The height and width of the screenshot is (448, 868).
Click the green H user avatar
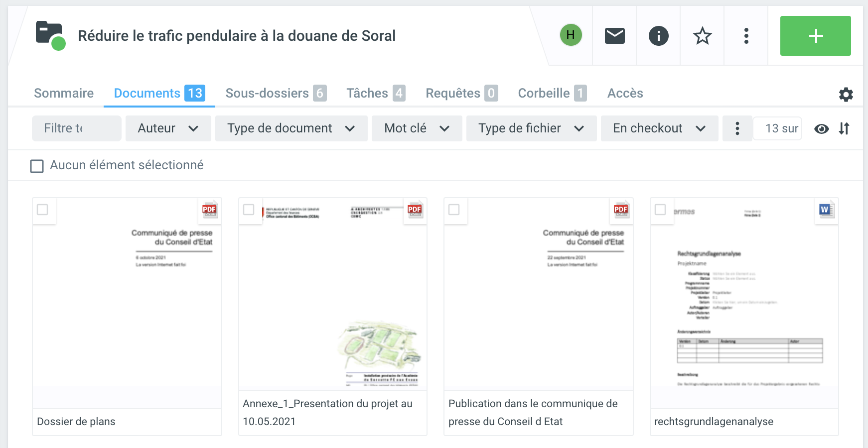point(571,35)
